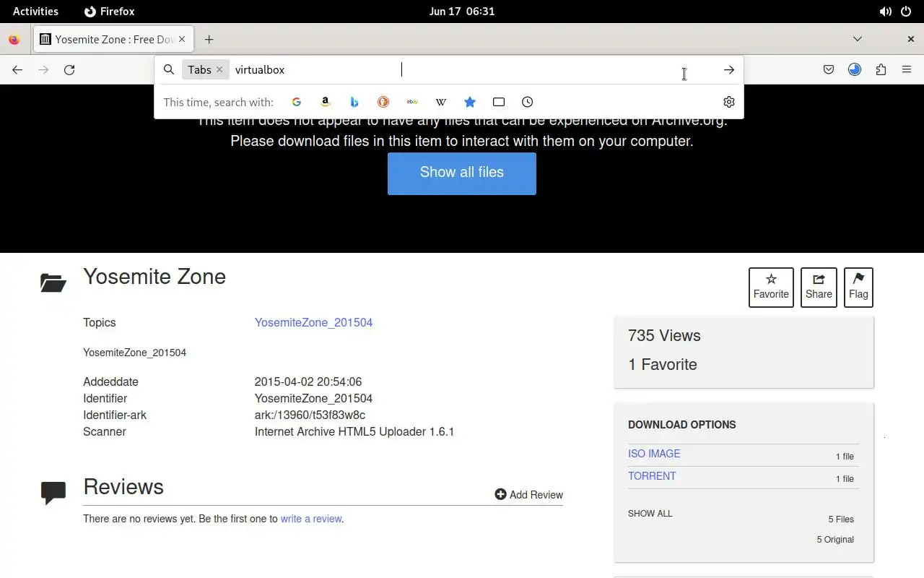The width and height of the screenshot is (924, 578).
Task: Click the folder icon beside Yosemite Zone
Action: click(x=53, y=282)
